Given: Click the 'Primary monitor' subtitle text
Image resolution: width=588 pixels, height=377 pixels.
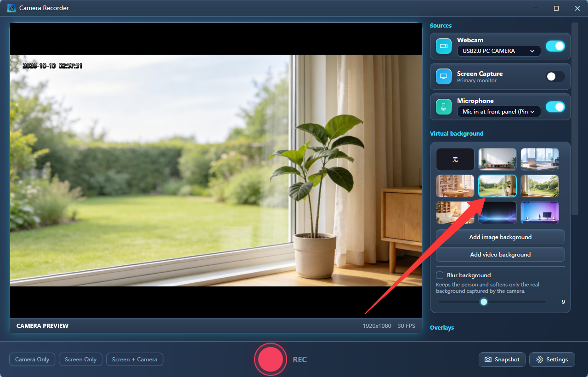Looking at the screenshot, I should tap(477, 81).
